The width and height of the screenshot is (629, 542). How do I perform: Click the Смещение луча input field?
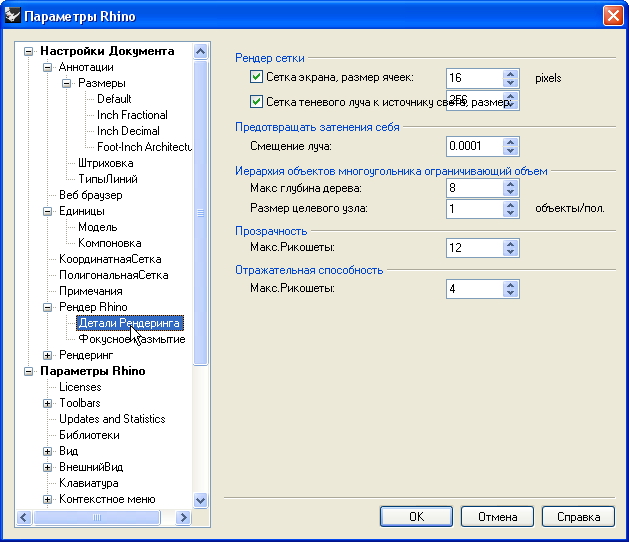pos(474,146)
